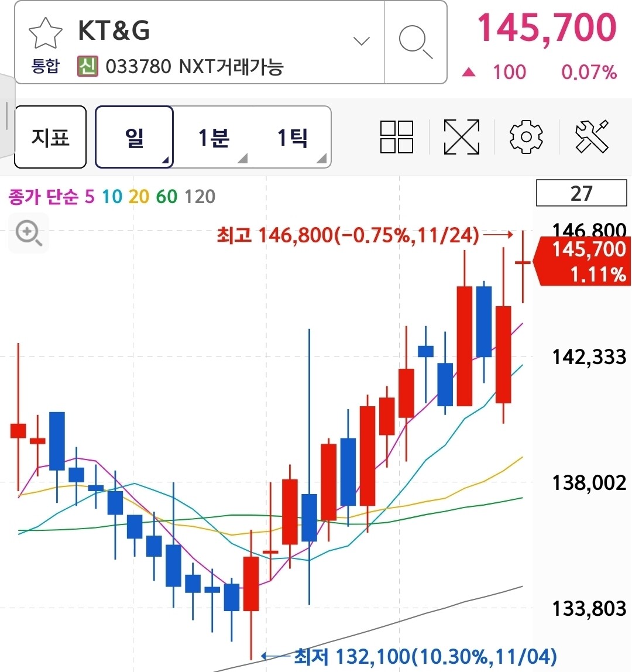Open the stock search magnifier
This screenshot has width=632, height=672.
[x=415, y=42]
